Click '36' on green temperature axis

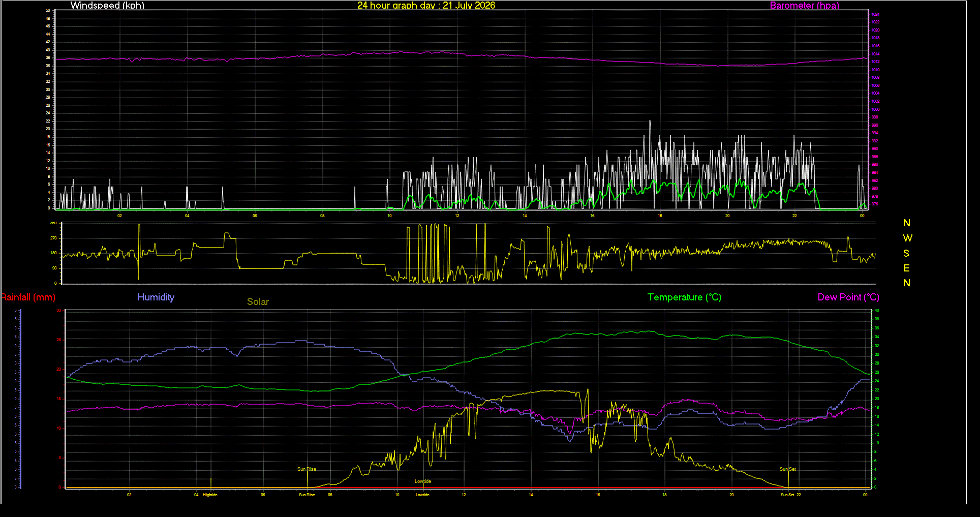point(876,328)
